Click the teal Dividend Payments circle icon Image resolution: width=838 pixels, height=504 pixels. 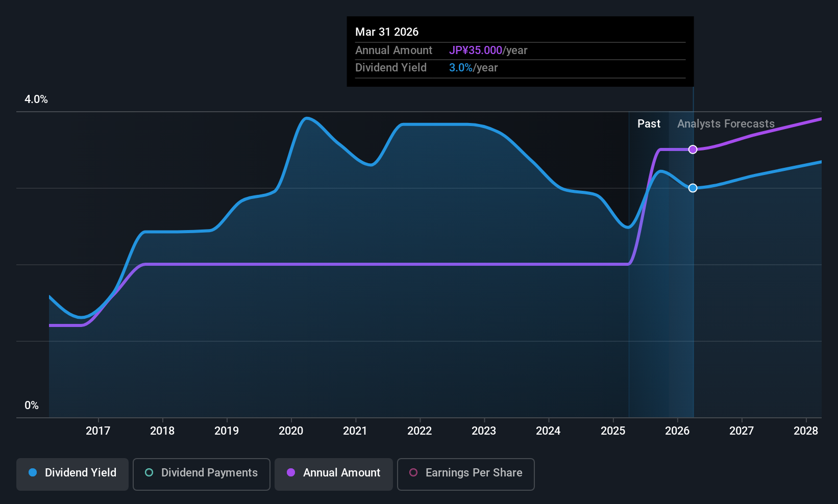click(149, 473)
